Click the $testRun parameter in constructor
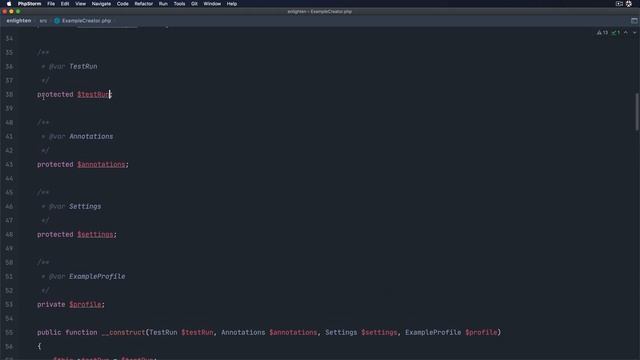Image resolution: width=640 pixels, height=360 pixels. coord(197,332)
